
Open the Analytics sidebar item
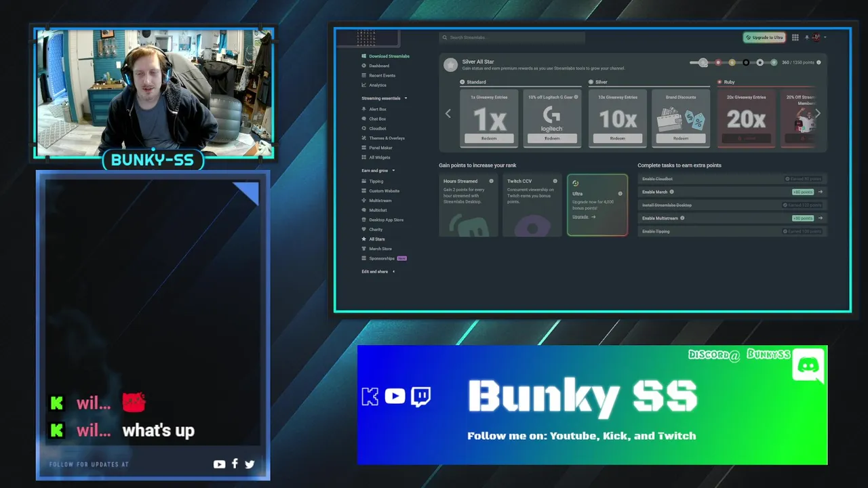coord(374,85)
